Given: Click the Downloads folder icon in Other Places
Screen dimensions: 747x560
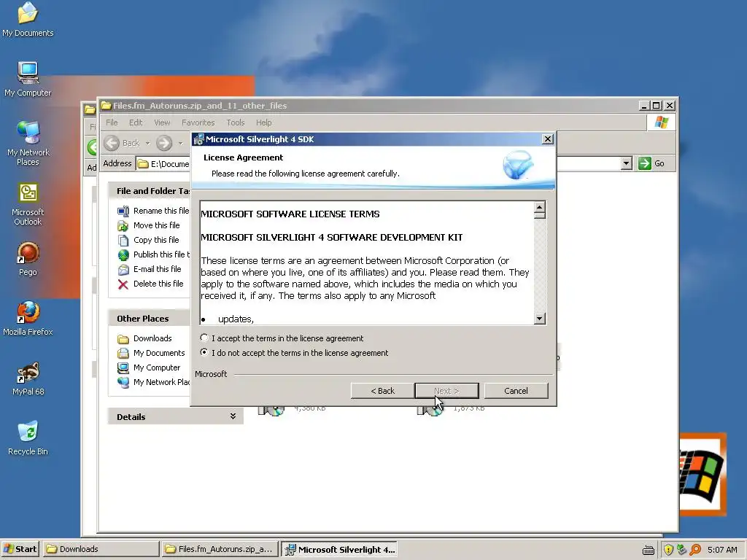Looking at the screenshot, I should 123,339.
